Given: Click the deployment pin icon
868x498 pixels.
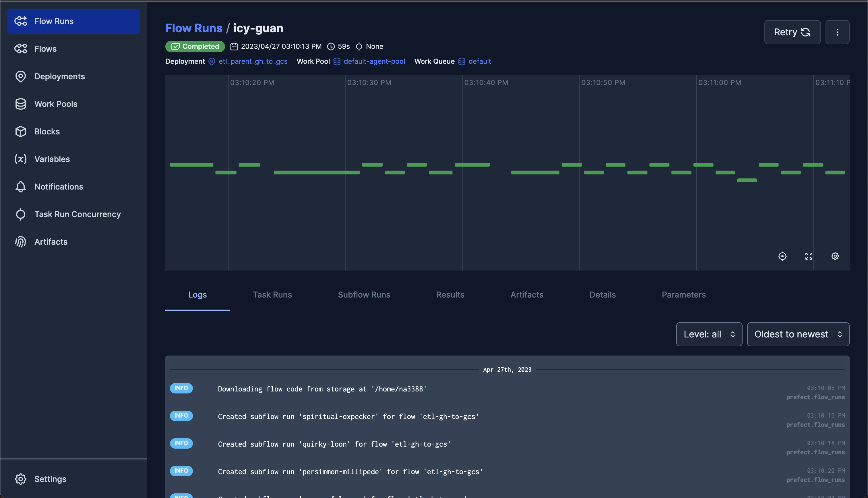Looking at the screenshot, I should [x=212, y=61].
